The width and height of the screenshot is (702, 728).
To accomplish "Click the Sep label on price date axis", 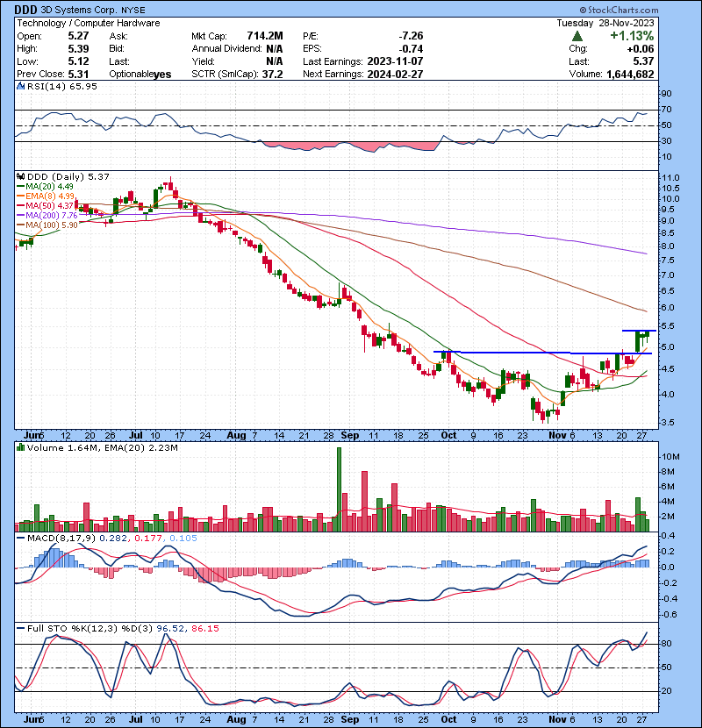I will click(349, 434).
